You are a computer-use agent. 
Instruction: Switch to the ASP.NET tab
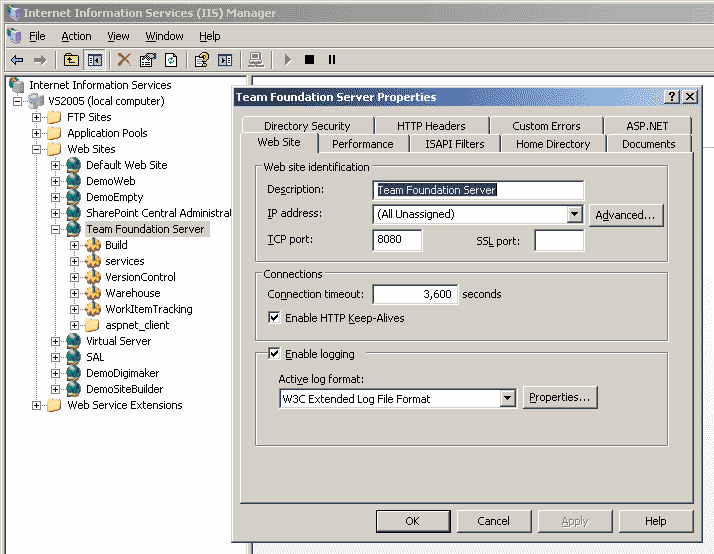click(647, 126)
